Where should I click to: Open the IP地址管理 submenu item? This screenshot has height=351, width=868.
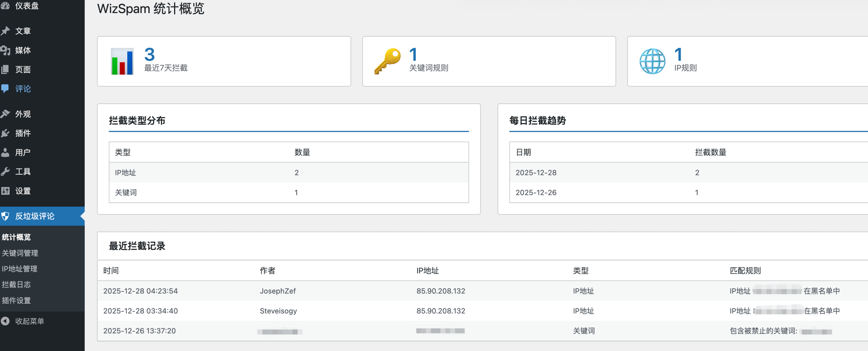(19, 269)
